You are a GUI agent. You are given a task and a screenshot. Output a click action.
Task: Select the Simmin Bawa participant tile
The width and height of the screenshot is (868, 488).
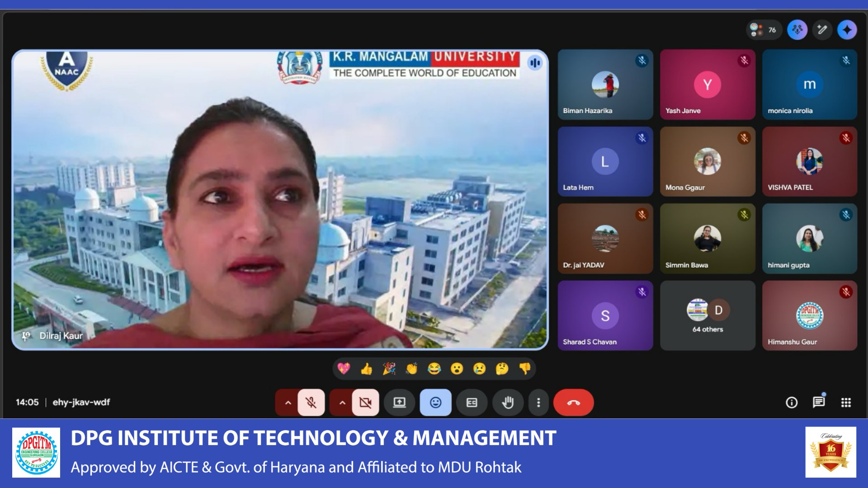click(708, 239)
